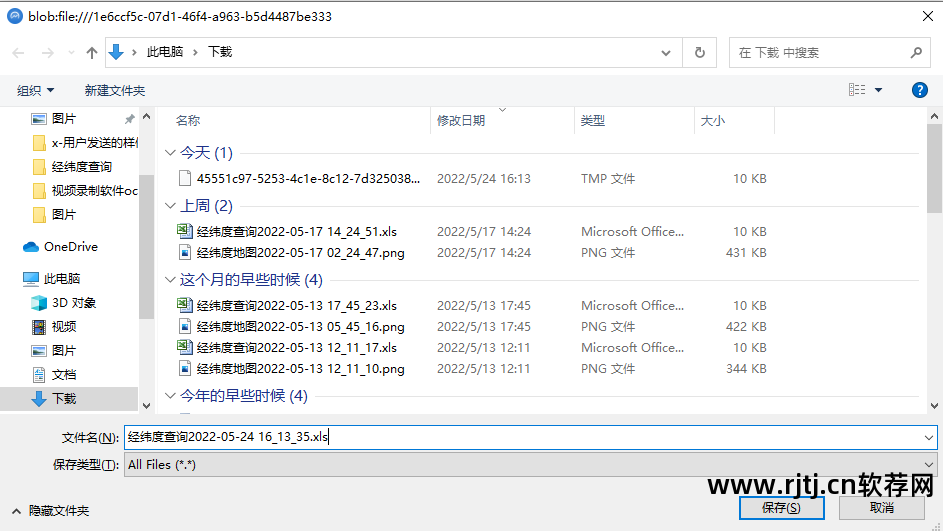Open the 组织 menu
This screenshot has width=943, height=531.
(35, 90)
